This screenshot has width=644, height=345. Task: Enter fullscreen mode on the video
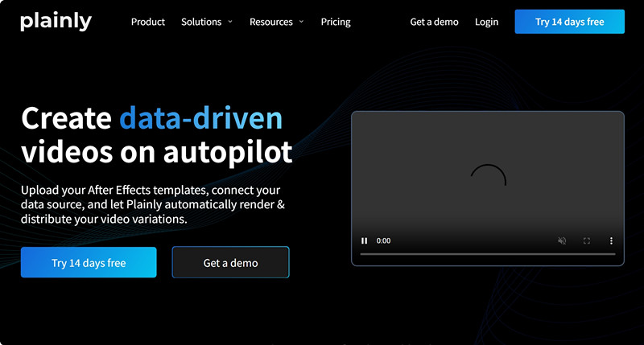pyautogui.click(x=587, y=240)
